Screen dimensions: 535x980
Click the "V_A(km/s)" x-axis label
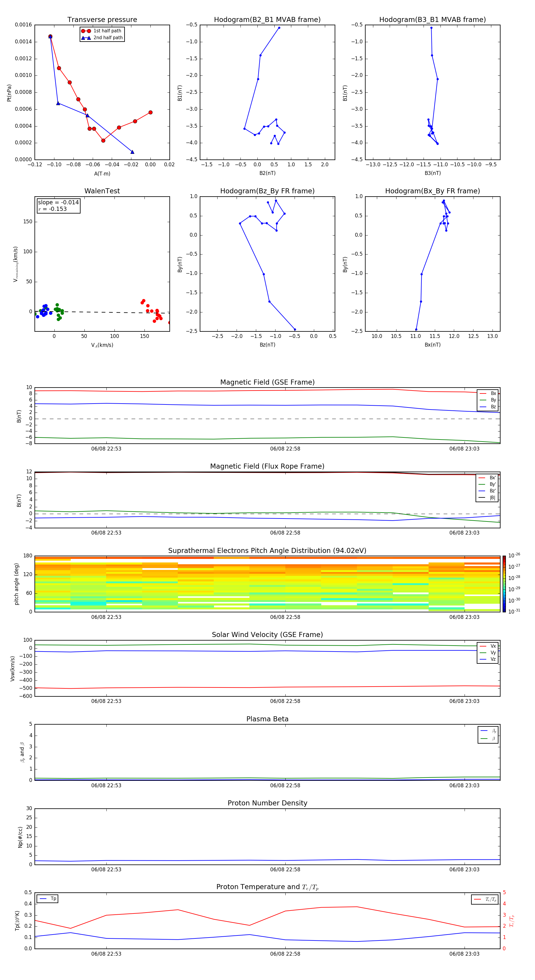[102, 345]
